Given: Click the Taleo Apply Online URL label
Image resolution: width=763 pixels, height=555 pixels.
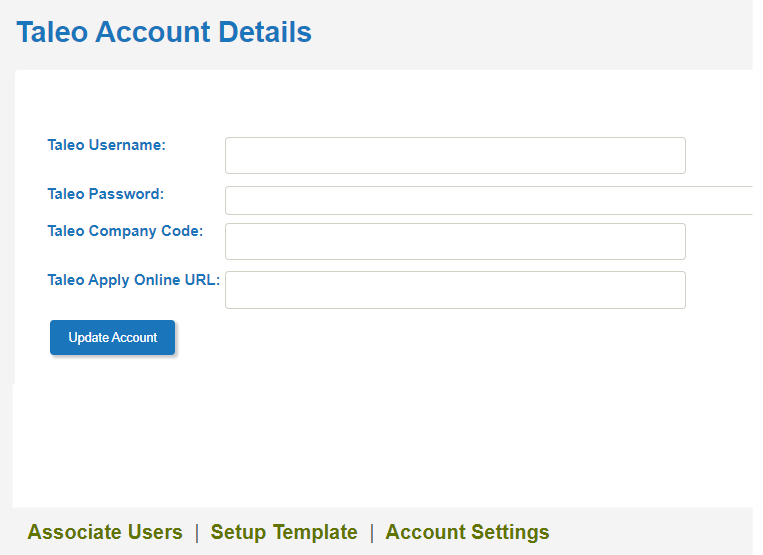Looking at the screenshot, I should click(x=134, y=280).
